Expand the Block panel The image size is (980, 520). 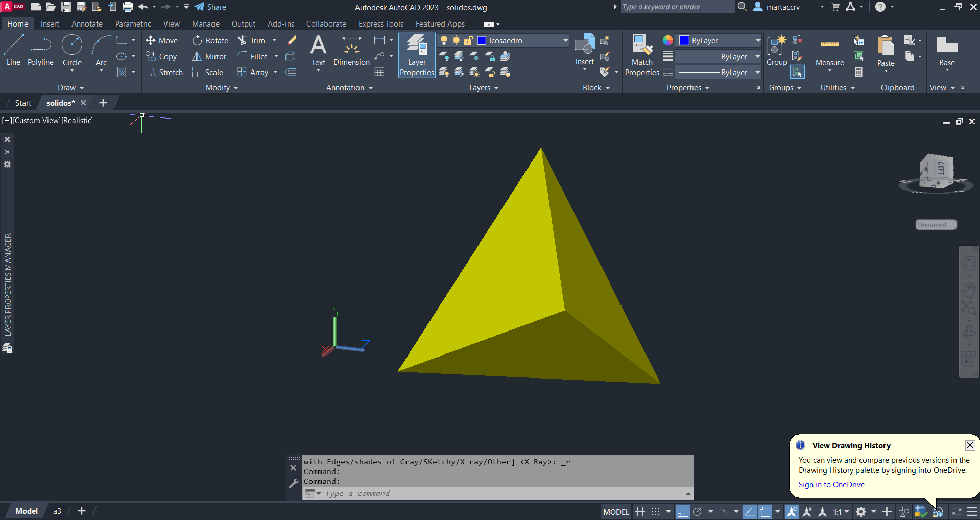coord(596,88)
